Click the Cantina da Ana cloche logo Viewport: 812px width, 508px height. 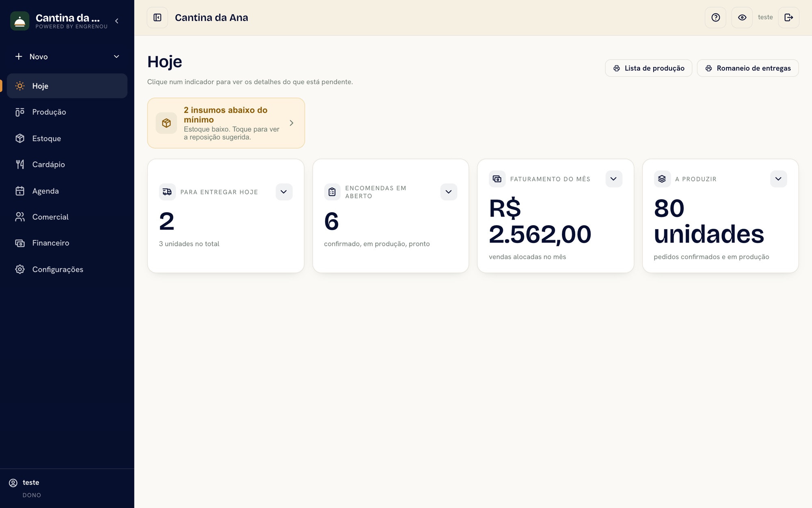coord(19,21)
